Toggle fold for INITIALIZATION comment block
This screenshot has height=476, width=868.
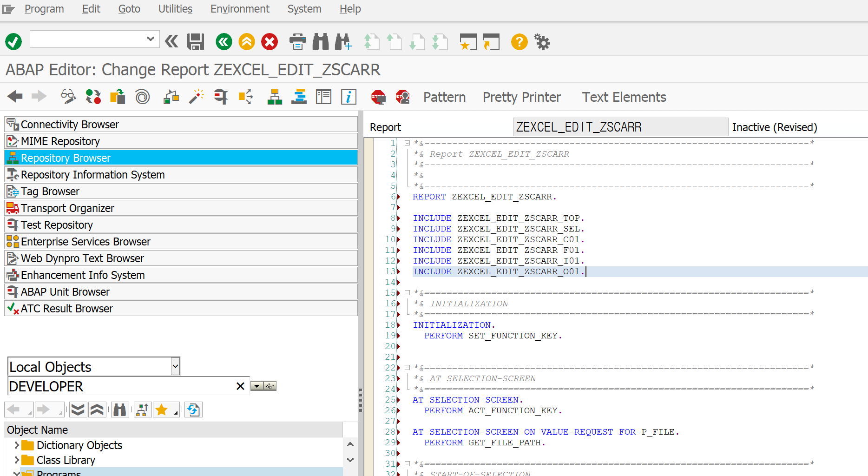click(x=407, y=293)
